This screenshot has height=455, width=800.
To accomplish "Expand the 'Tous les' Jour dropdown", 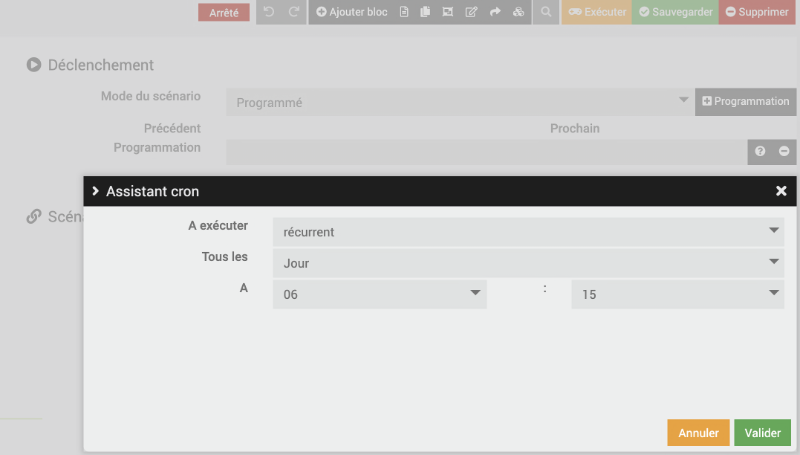I will (528, 263).
